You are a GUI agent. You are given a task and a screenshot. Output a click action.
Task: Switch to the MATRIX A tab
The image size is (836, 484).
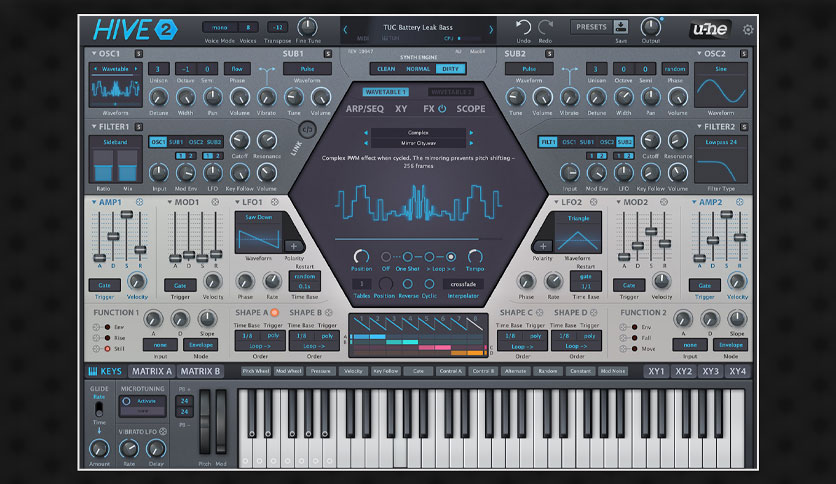click(152, 372)
